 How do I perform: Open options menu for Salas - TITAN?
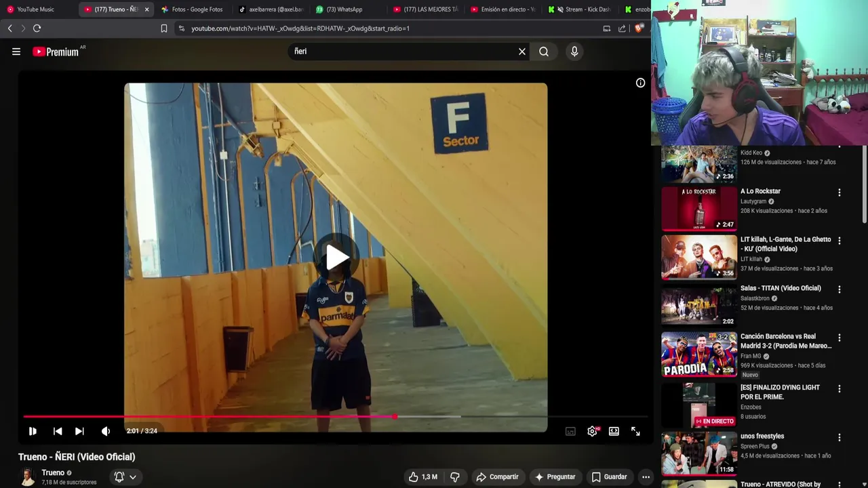[x=839, y=289]
